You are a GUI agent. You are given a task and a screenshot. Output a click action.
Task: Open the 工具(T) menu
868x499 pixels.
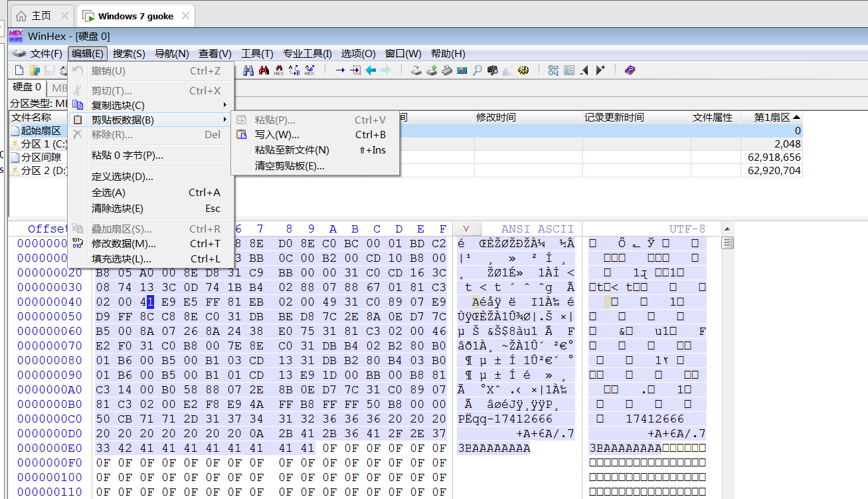click(257, 54)
